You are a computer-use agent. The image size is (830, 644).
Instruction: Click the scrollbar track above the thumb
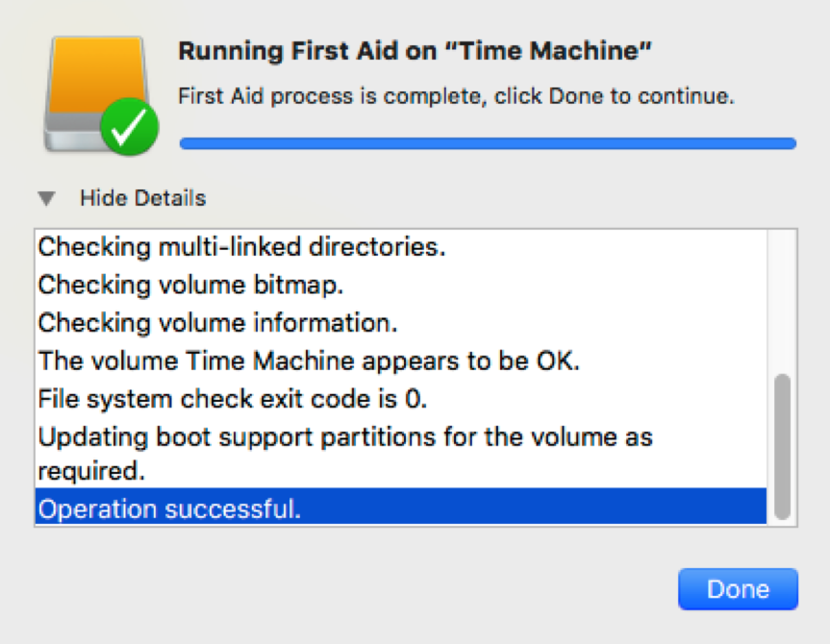tap(782, 302)
